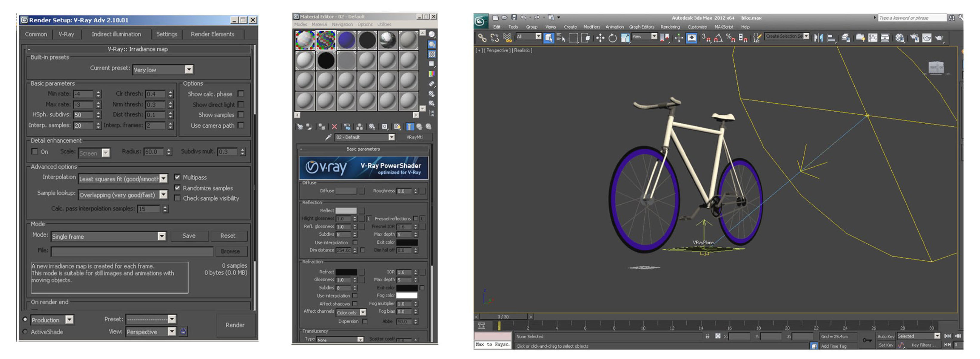Viewport: 980px width, 359px height.
Task: Activate the Select and Rotate tool
Action: [612, 38]
